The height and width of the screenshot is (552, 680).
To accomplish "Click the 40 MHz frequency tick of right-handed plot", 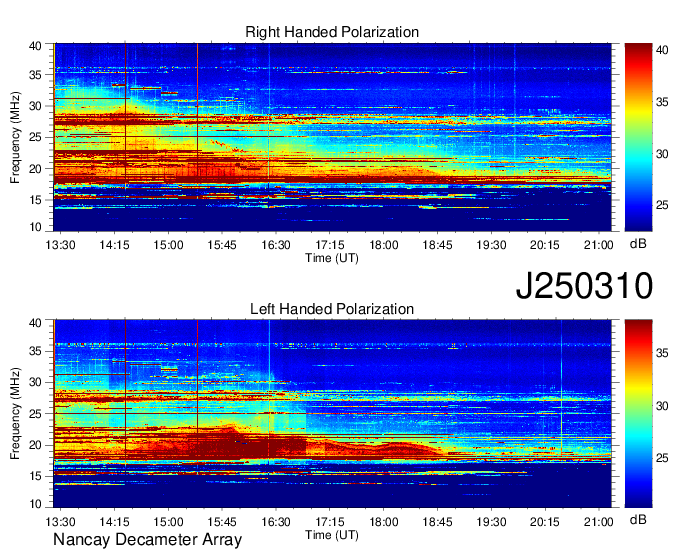I will tap(35, 46).
